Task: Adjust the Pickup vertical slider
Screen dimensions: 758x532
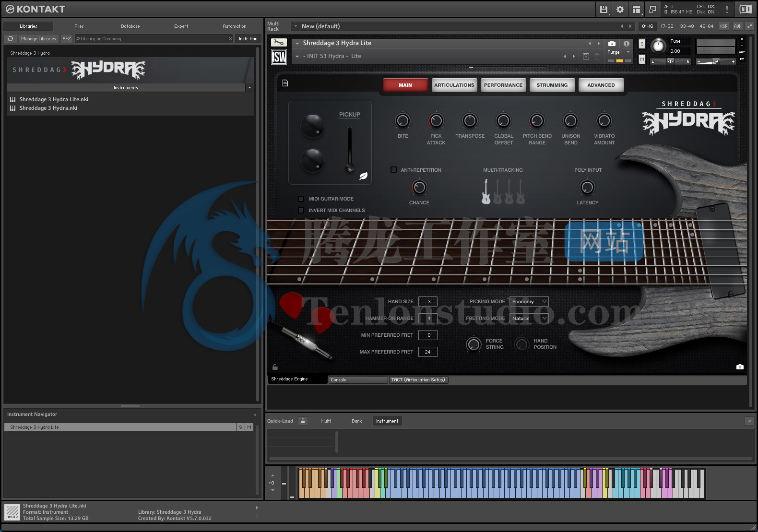Action: (x=350, y=149)
